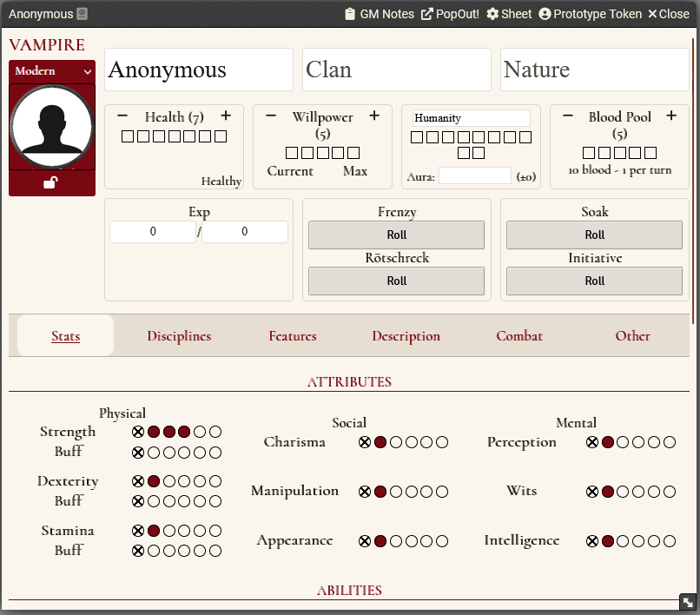Image resolution: width=700 pixels, height=615 pixels.
Task: Click the resize handle at bottom-right corner
Action: click(x=687, y=602)
